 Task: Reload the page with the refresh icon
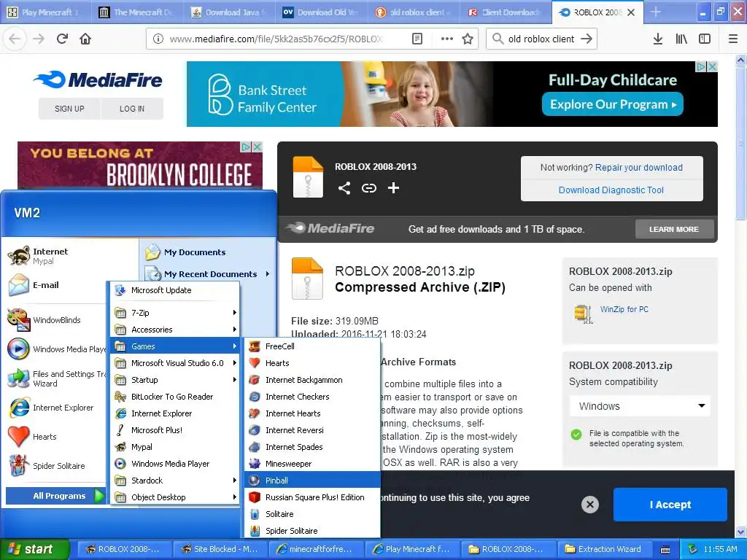(62, 39)
